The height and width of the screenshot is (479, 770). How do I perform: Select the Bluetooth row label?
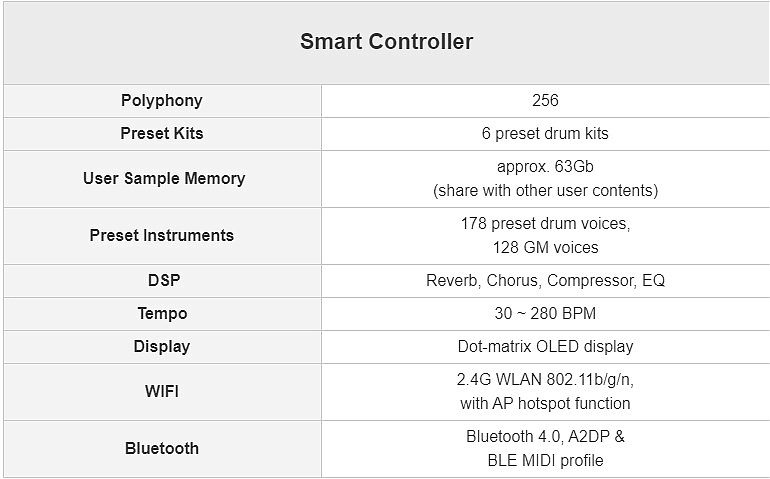pyautogui.click(x=161, y=448)
